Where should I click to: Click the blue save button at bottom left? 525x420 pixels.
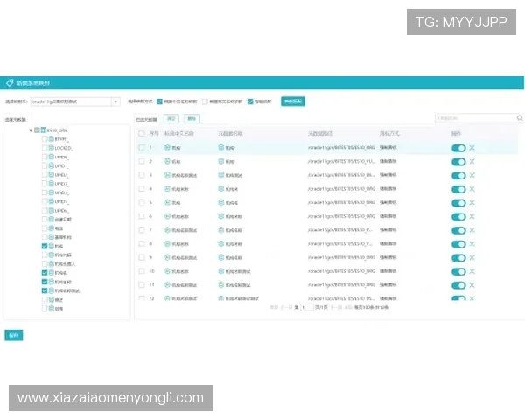point(13,335)
